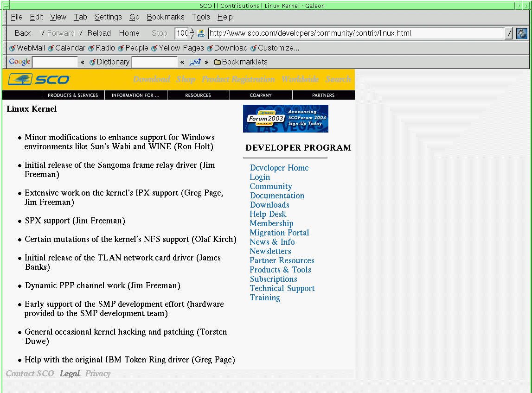
Task: Open the Settings menu
Action: (108, 17)
